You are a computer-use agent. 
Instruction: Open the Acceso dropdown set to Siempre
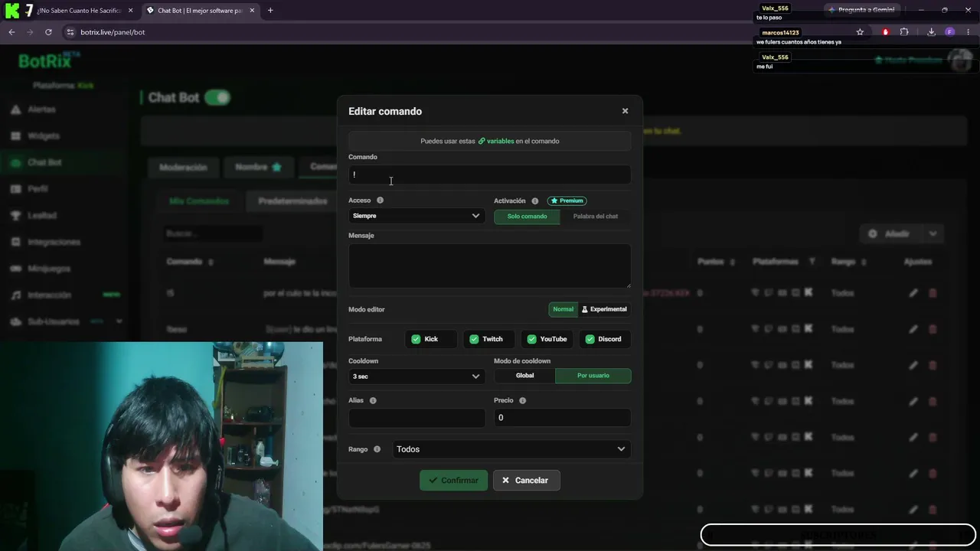(x=416, y=216)
